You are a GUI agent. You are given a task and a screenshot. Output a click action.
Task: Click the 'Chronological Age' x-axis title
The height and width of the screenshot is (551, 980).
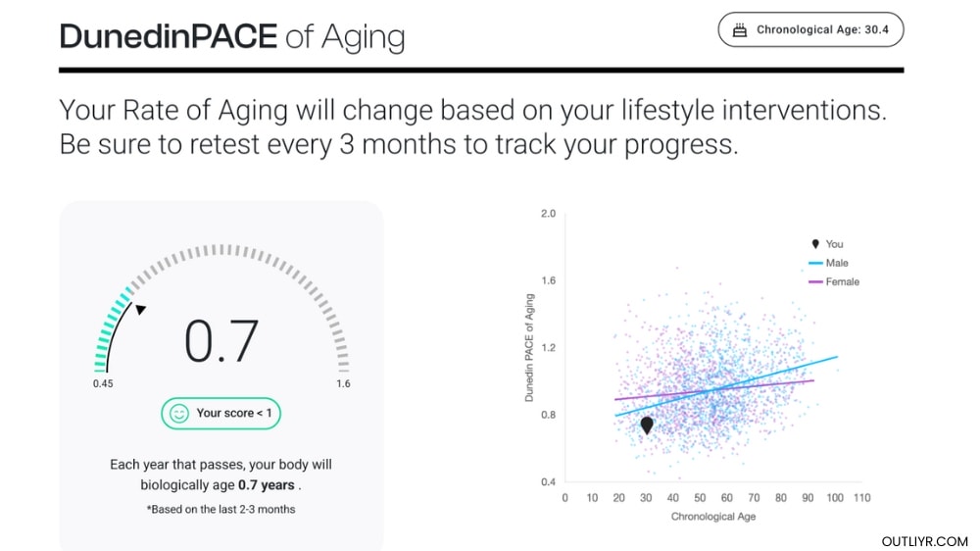pyautogui.click(x=712, y=516)
